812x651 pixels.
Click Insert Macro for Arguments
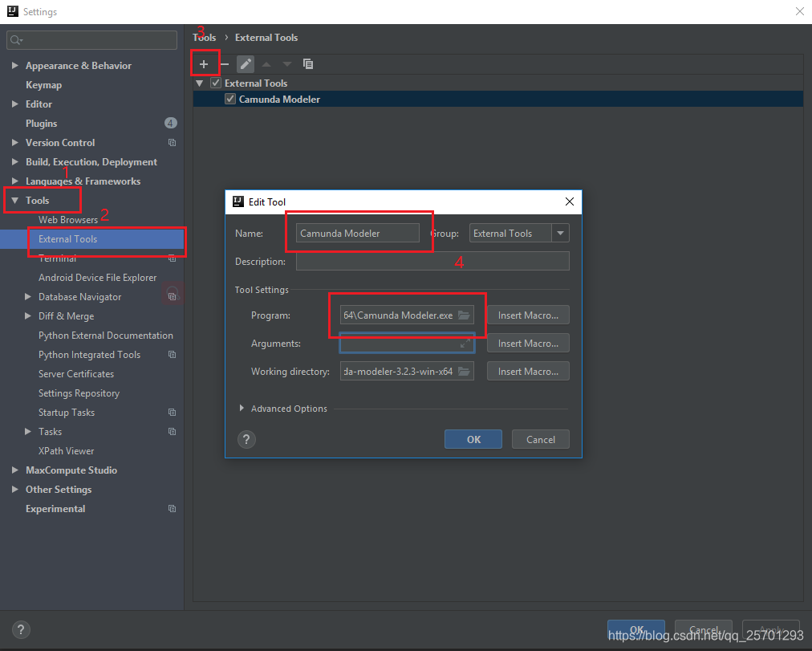tap(528, 343)
